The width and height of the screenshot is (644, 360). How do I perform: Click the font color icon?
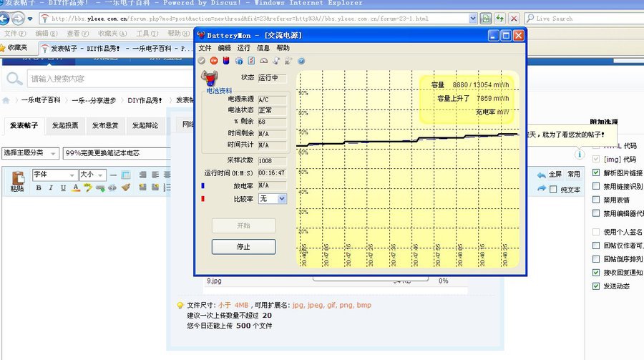click(x=75, y=188)
